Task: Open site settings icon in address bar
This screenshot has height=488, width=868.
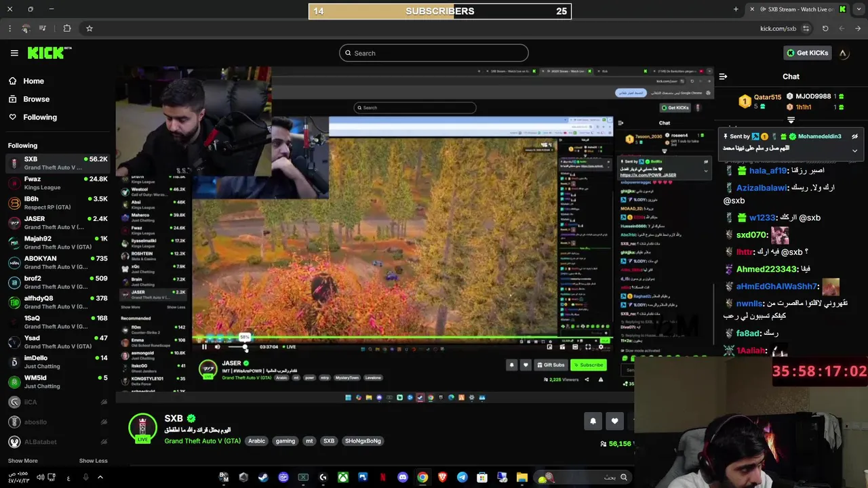Action: [806, 28]
